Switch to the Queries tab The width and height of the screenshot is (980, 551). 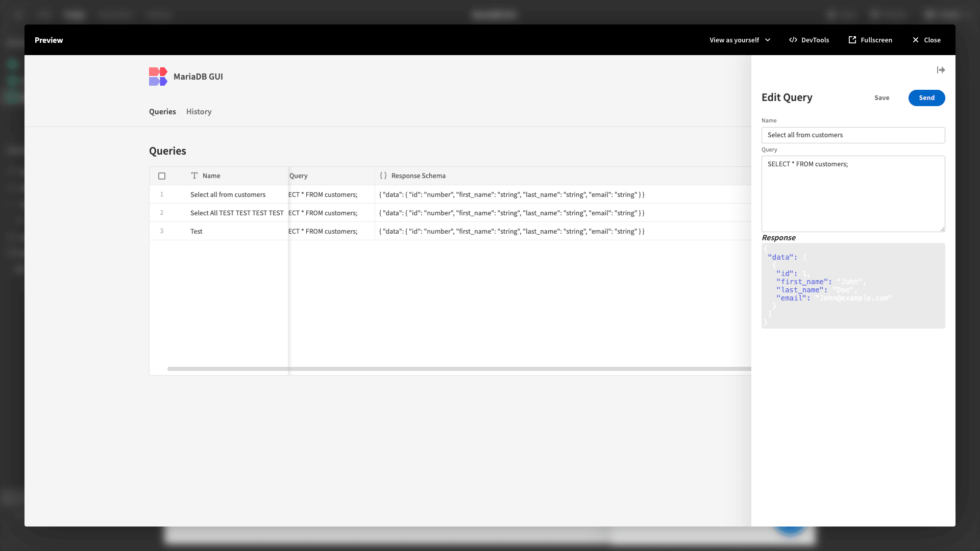[x=162, y=112]
